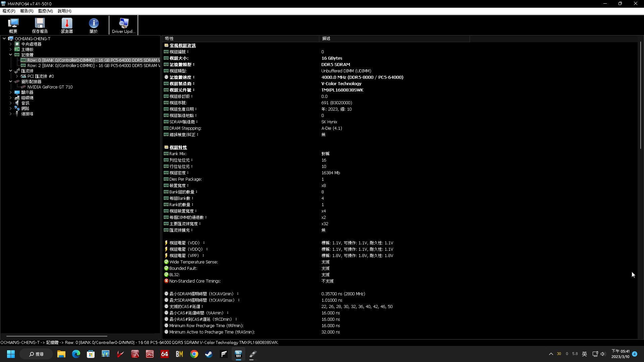This screenshot has width=644, height=362.
Task: Collapse the OCHIANG-CHENG-T root node
Action: click(4, 39)
